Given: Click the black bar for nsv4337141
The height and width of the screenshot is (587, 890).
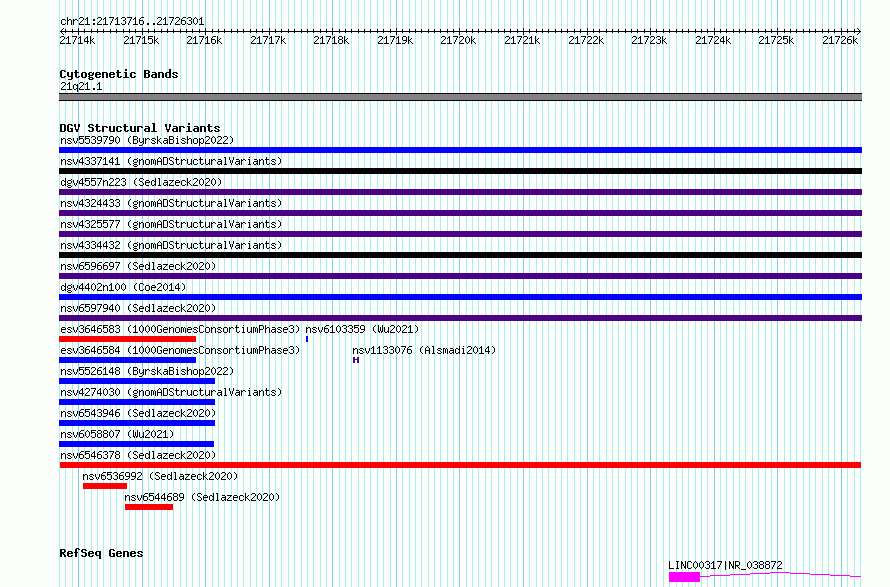Looking at the screenshot, I should tap(460, 171).
